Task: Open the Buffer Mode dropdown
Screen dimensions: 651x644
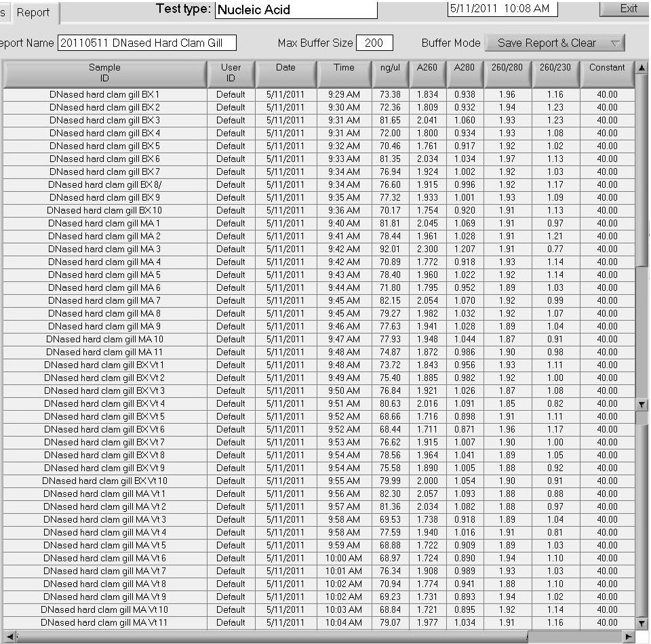Action: pyautogui.click(x=554, y=43)
